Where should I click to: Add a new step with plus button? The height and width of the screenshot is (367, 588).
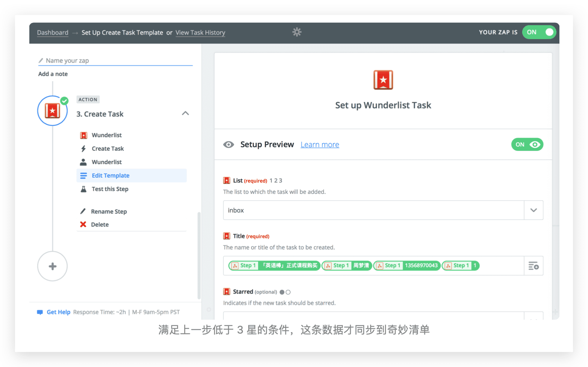(53, 266)
